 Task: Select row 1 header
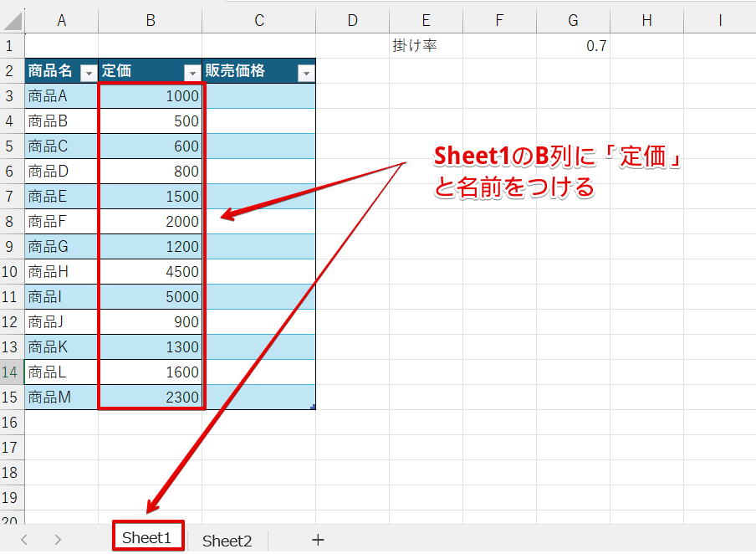tap(12, 46)
